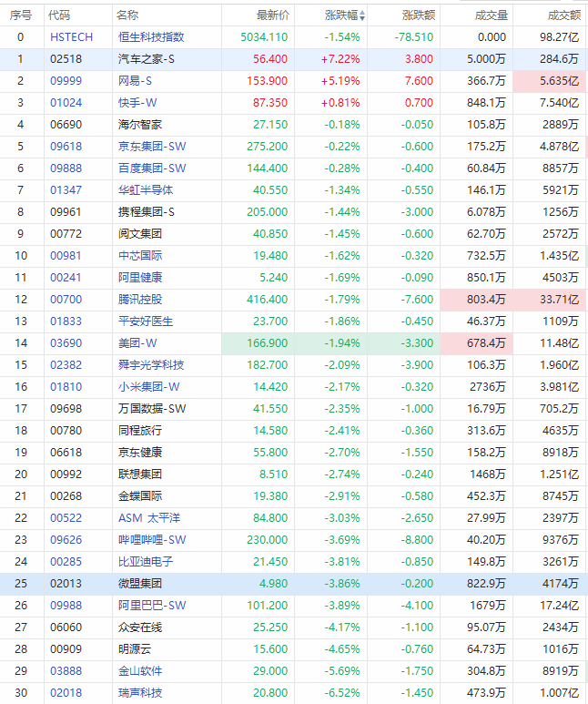588x704 pixels.
Task: Open the 金山软件 stock link
Action: click(x=140, y=671)
